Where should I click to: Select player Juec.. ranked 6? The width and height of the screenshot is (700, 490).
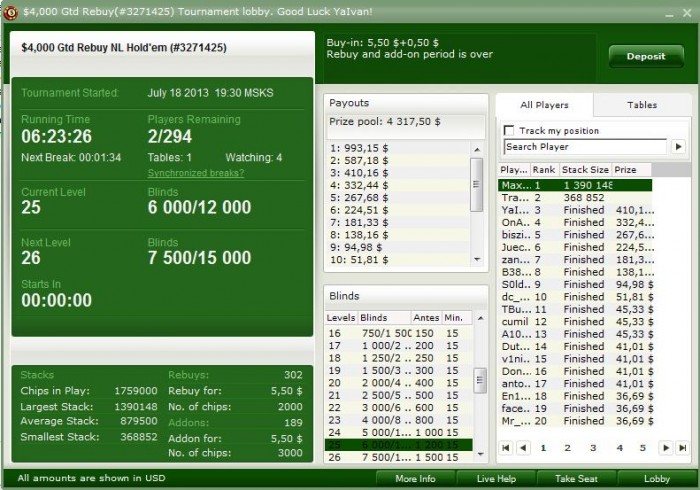(x=575, y=247)
